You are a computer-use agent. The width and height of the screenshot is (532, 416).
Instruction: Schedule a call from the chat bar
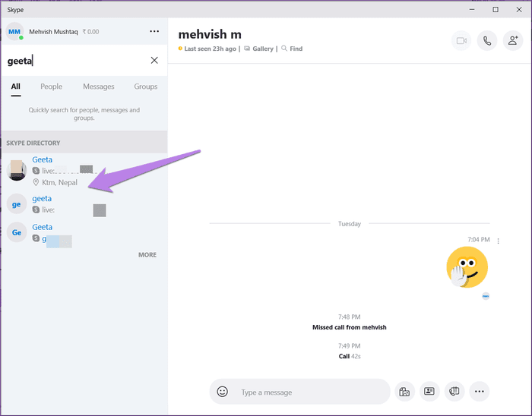coord(454,392)
